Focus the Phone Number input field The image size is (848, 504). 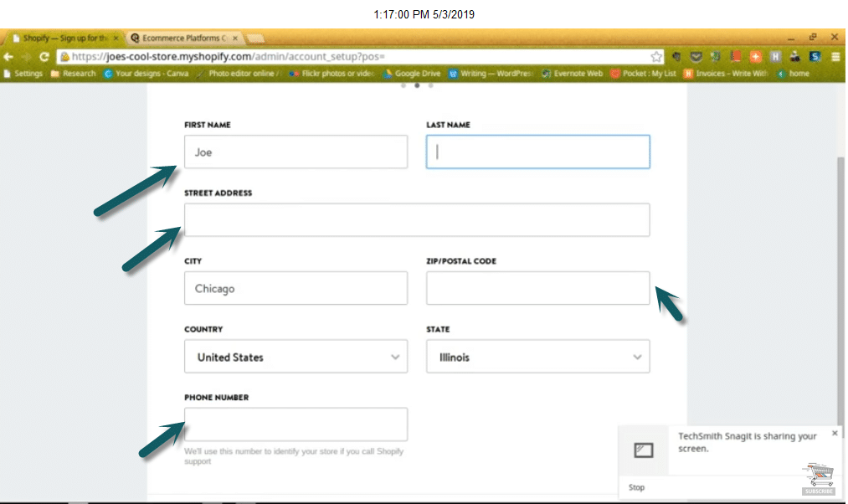tap(296, 424)
